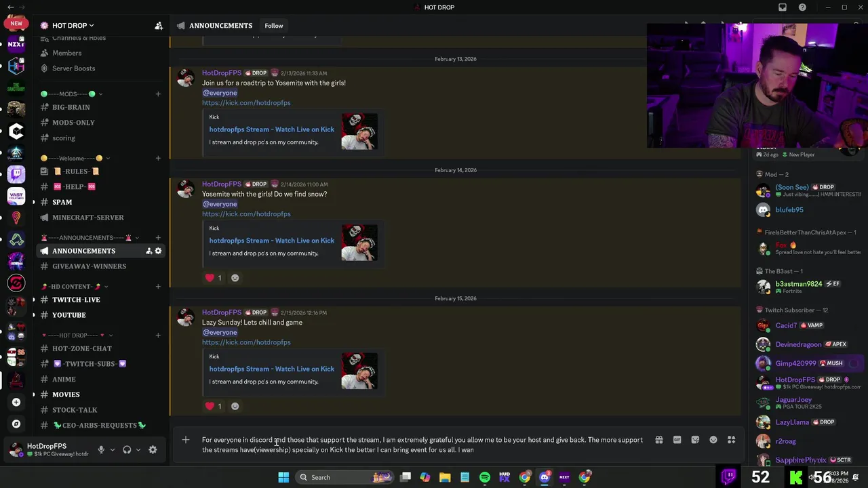
Task: Open Discover servers compass icon
Action: click(16, 424)
